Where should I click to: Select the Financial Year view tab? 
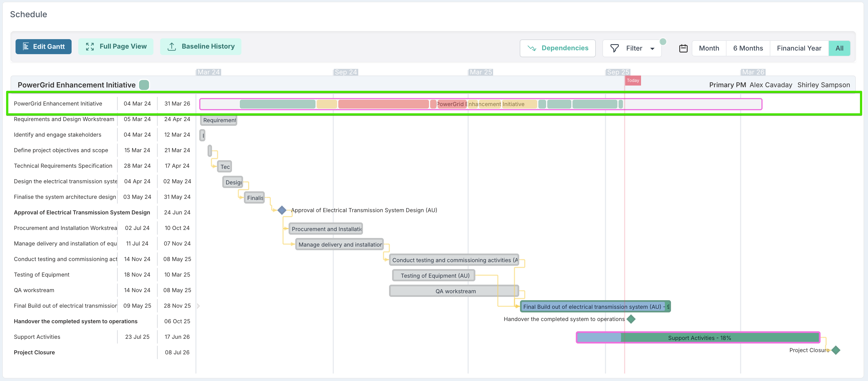(x=799, y=48)
